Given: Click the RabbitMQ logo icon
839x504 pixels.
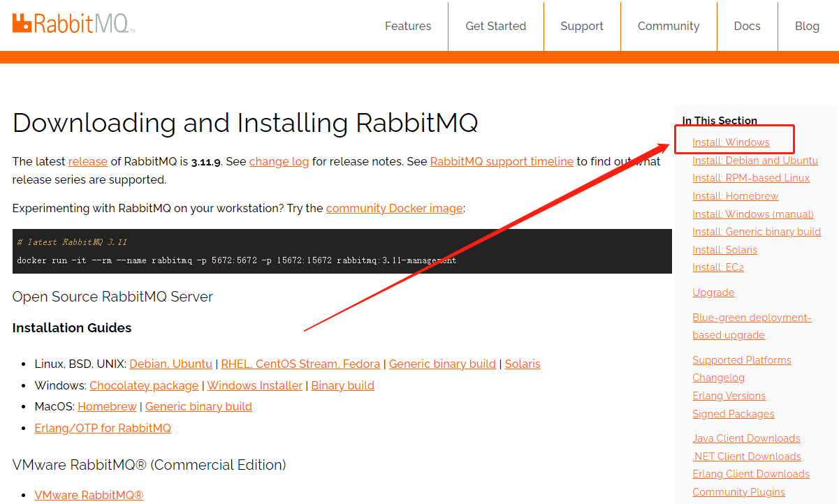Looking at the screenshot, I should click(23, 23).
